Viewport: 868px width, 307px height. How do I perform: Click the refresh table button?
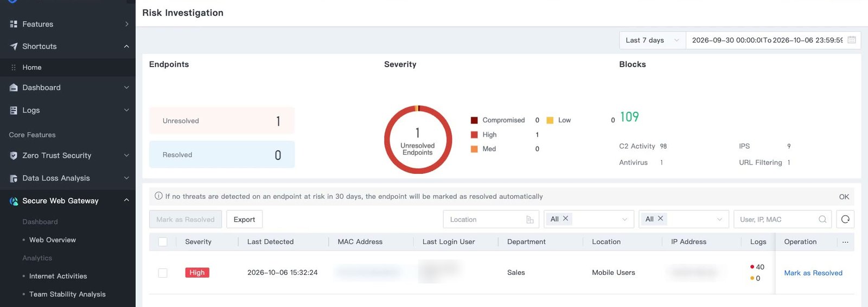click(x=845, y=220)
